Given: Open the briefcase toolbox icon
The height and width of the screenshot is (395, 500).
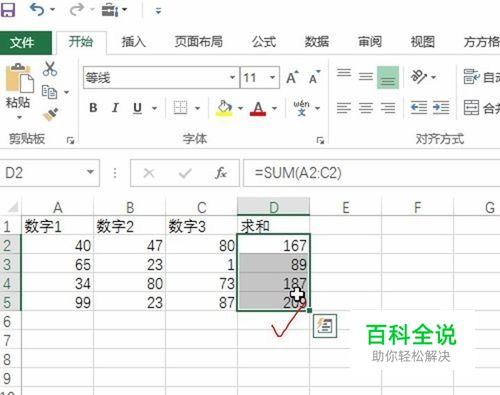Looking at the screenshot, I should [x=110, y=10].
